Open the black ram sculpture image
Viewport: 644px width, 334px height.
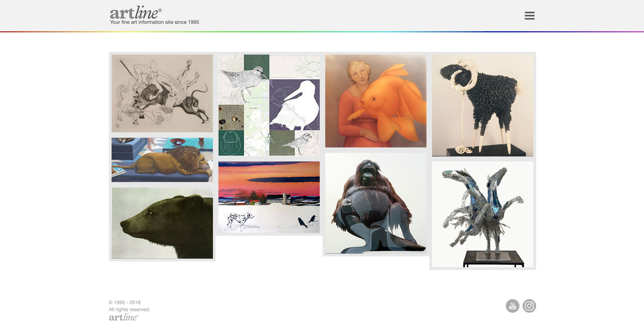482,105
